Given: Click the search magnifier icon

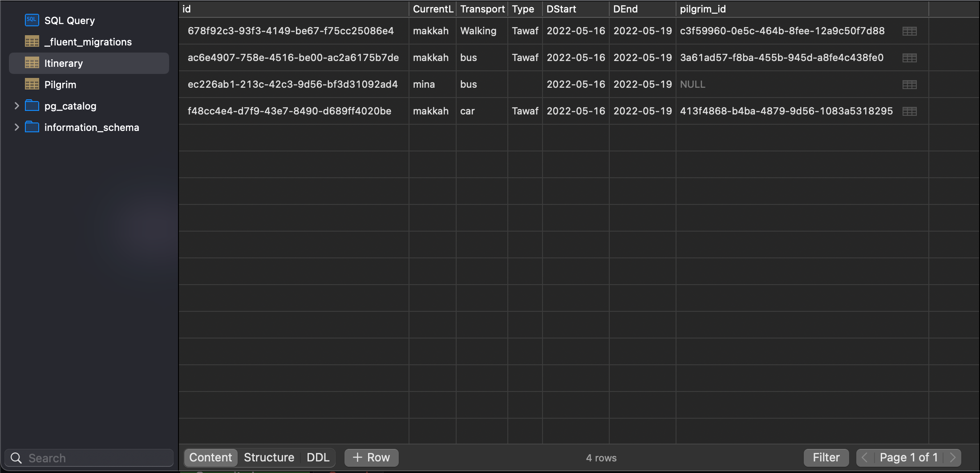Looking at the screenshot, I should (16, 457).
